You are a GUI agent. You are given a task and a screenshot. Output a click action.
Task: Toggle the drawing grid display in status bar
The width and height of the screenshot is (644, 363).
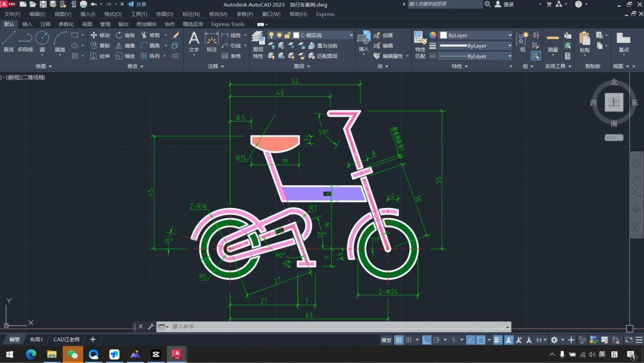pyautogui.click(x=399, y=340)
